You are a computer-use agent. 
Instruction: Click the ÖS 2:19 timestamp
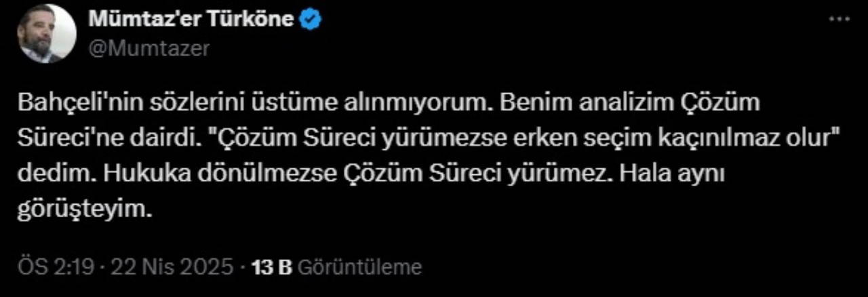tap(42, 267)
